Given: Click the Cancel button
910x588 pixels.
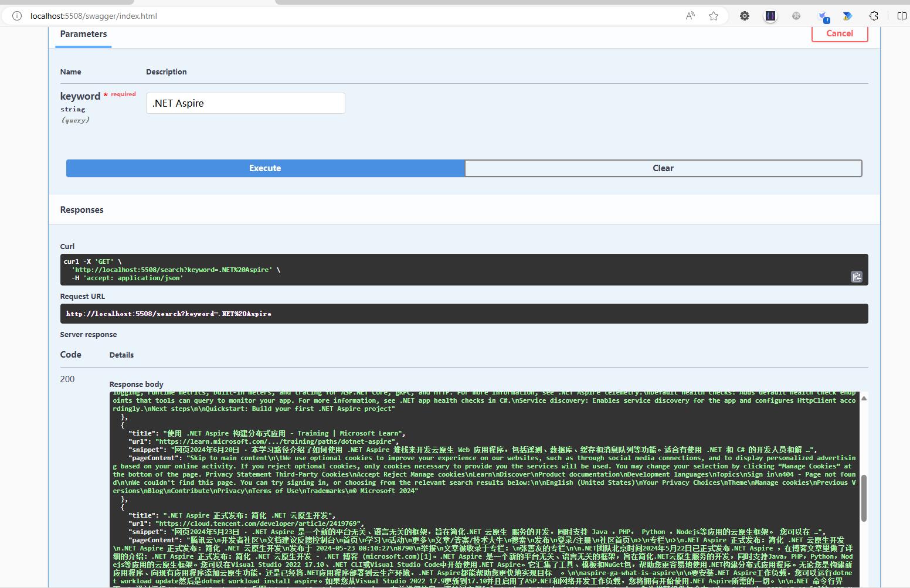Looking at the screenshot, I should (x=840, y=33).
